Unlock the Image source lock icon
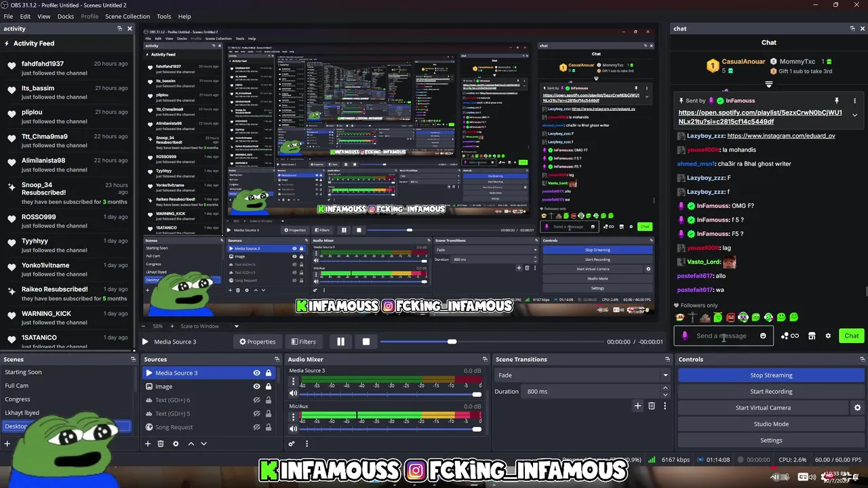The height and width of the screenshot is (488, 868). tap(269, 386)
